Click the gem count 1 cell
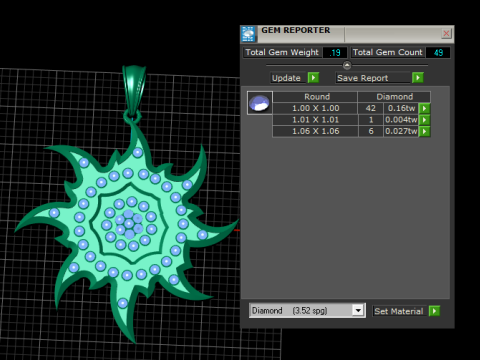Screen dimensions: 480x360 pos(371,120)
